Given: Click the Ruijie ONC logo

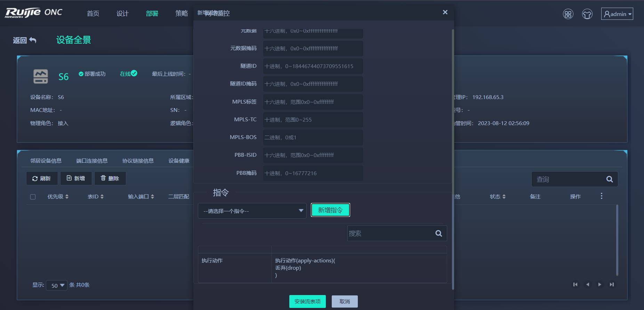Looking at the screenshot, I should point(34,13).
